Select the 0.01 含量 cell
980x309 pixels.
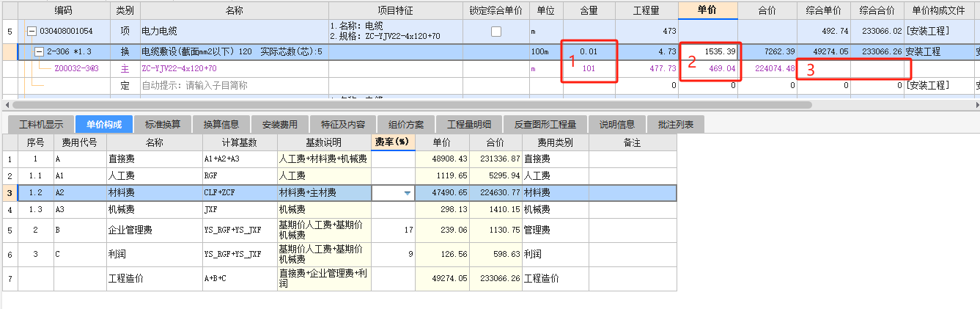[x=589, y=52]
